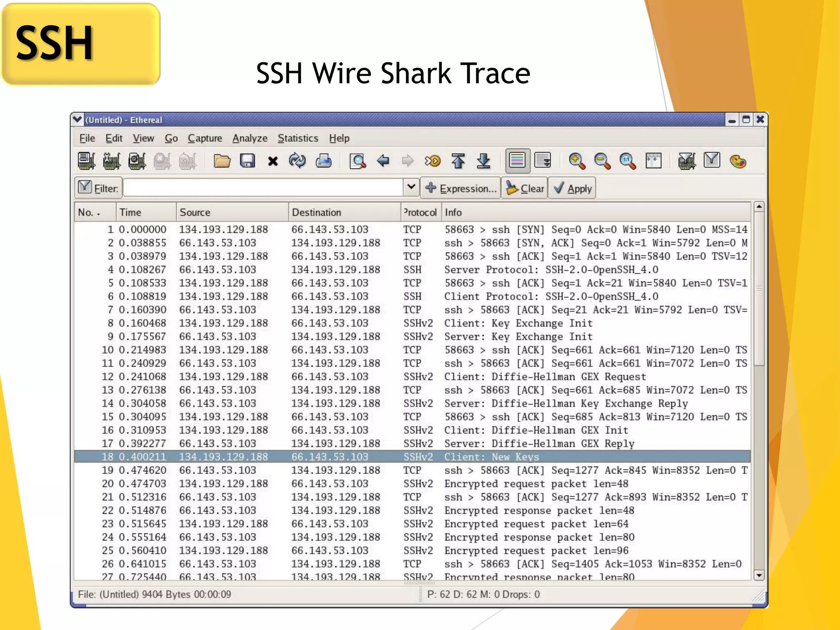Select packet 16 Diffie-Hellman GEX Init
Screen dimensions: 840x630
pyautogui.click(x=412, y=430)
